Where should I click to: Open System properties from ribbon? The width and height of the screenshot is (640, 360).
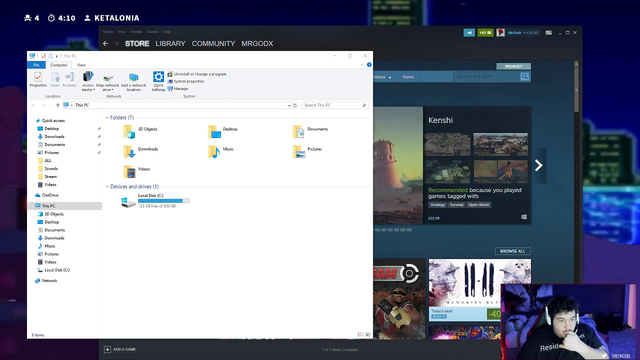pos(186,81)
